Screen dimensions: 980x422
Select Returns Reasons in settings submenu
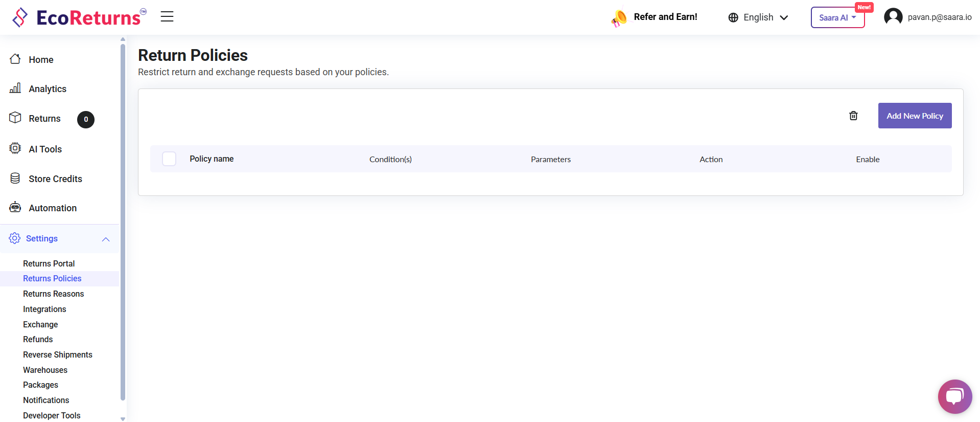53,294
